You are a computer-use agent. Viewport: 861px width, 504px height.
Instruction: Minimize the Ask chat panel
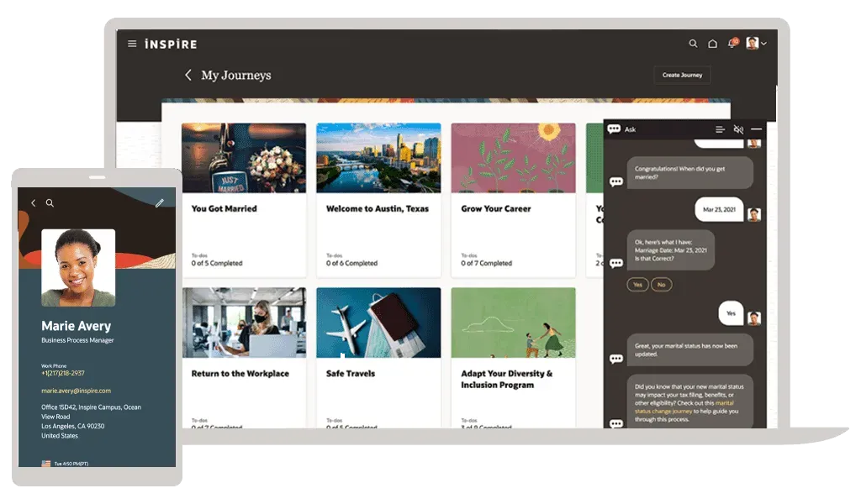point(756,129)
